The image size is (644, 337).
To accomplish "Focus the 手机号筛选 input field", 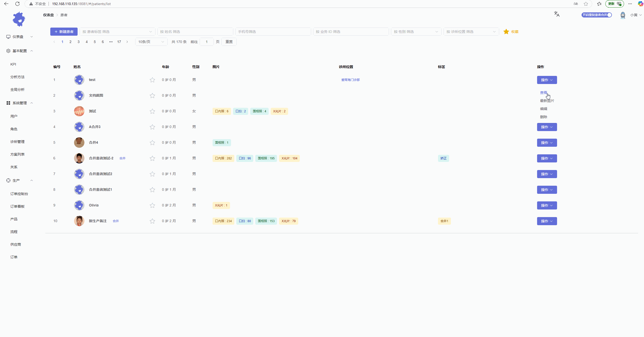I will point(273,32).
